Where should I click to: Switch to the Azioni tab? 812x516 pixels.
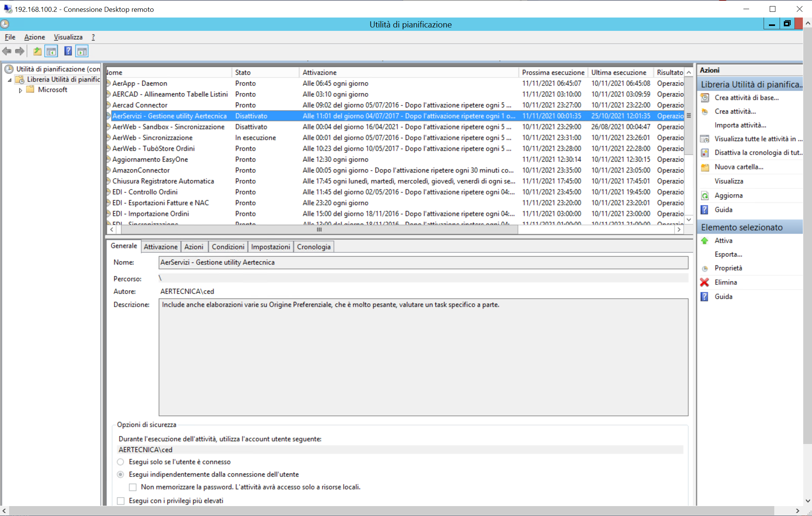(194, 247)
